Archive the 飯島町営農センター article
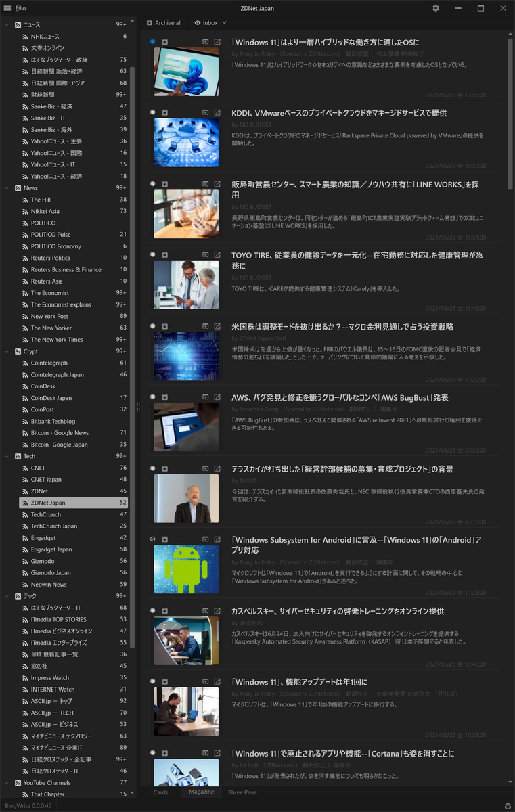 (x=164, y=183)
